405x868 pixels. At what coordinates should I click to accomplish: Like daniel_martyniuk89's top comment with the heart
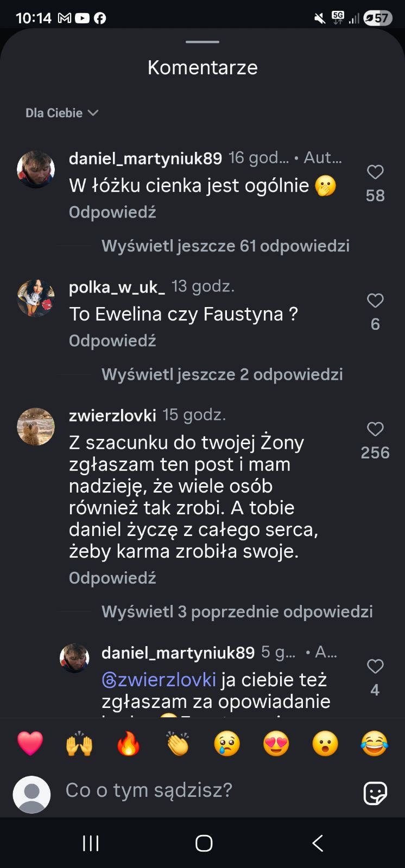(375, 173)
